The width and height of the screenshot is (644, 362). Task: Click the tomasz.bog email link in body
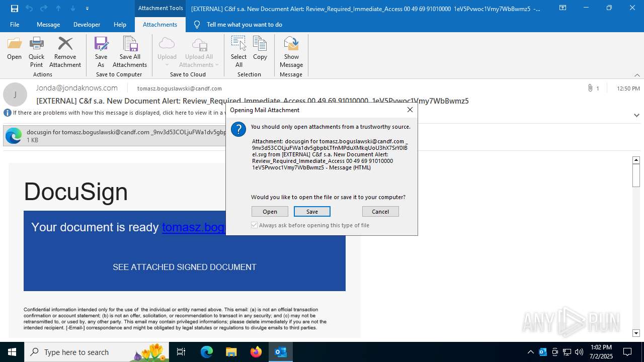[193, 227]
